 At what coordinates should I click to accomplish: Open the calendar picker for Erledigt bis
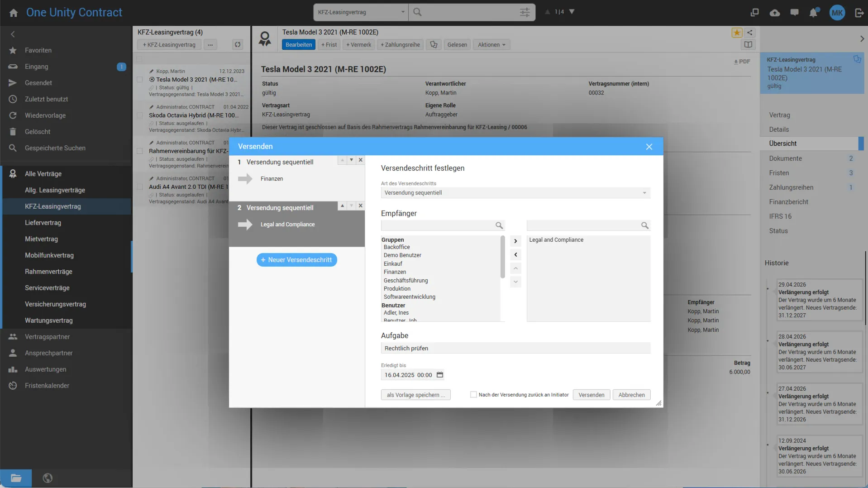[440, 375]
